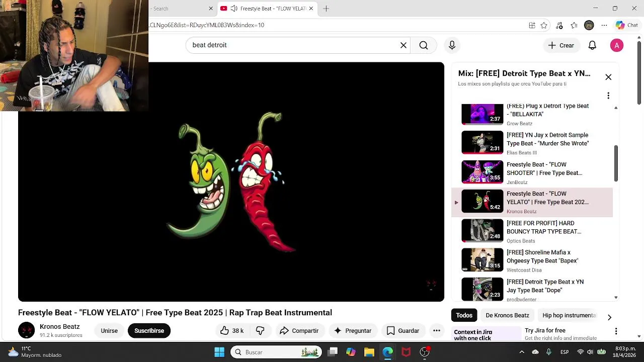The height and width of the screenshot is (362, 644).
Task: Open favorites list icon
Action: click(574, 25)
